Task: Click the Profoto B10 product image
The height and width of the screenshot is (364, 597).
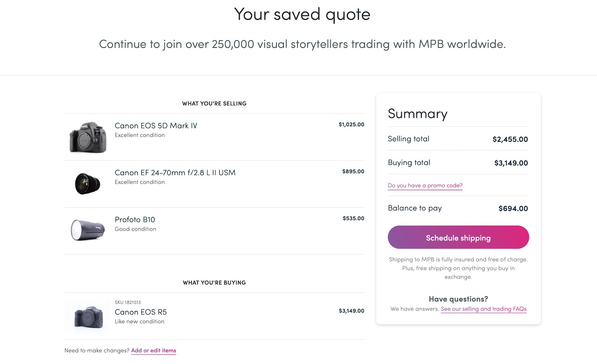Action: 88,230
